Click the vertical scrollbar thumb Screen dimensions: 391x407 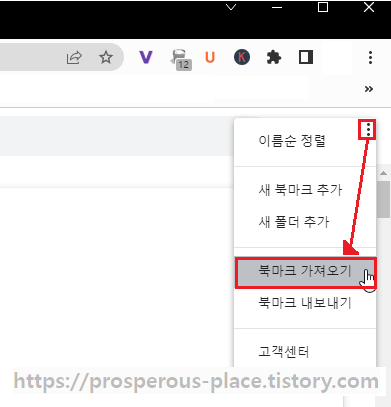pyautogui.click(x=384, y=199)
